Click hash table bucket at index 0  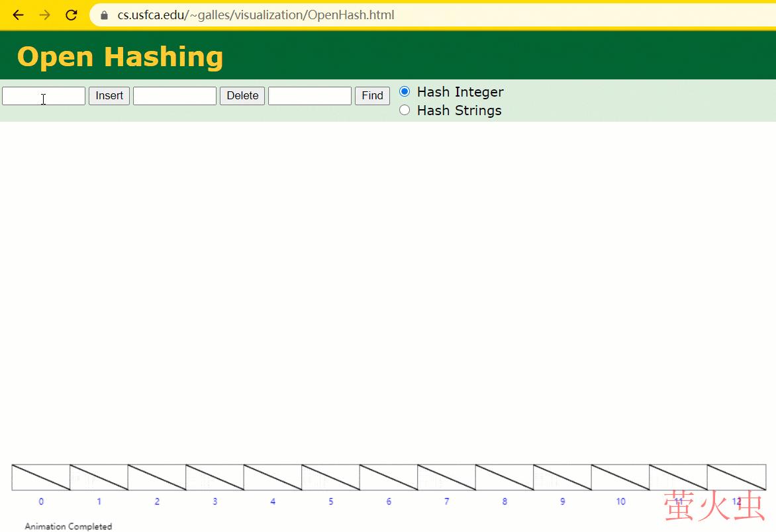pos(41,477)
